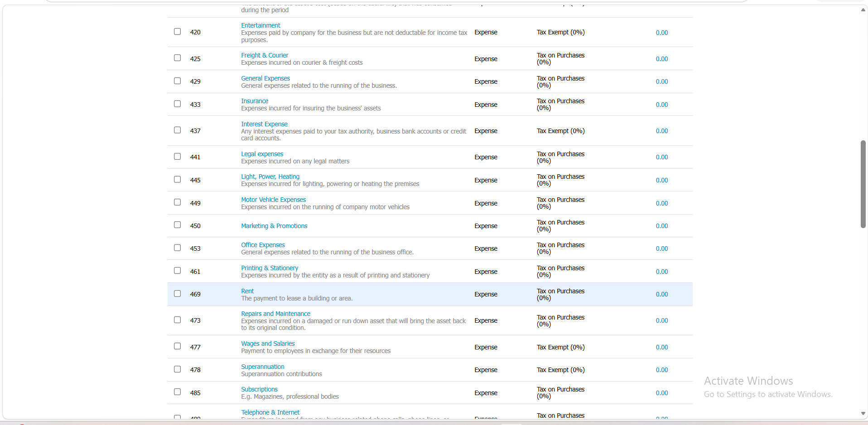868x425 pixels.
Task: Click description 'The payment to lease a building or area.'
Action: (297, 298)
